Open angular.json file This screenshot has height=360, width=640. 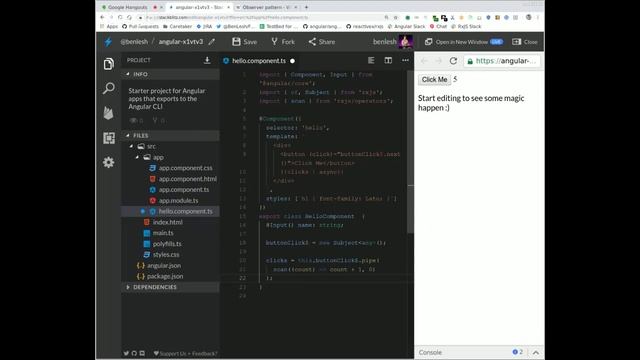[x=159, y=265]
